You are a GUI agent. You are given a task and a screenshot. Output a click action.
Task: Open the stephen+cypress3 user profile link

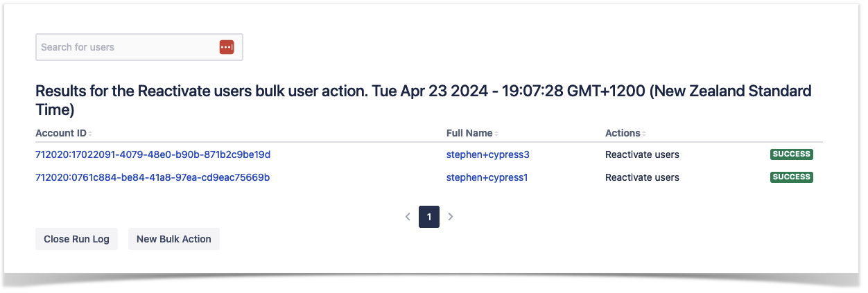[488, 154]
